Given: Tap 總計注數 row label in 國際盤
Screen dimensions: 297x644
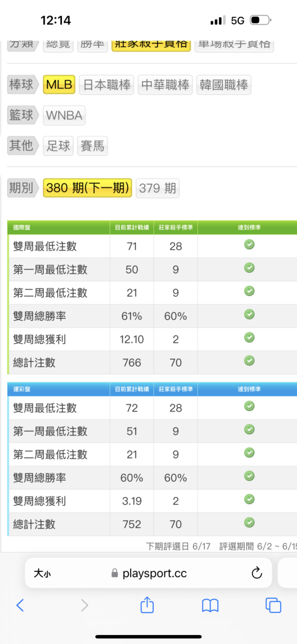Looking at the screenshot, I should pyautogui.click(x=34, y=363).
